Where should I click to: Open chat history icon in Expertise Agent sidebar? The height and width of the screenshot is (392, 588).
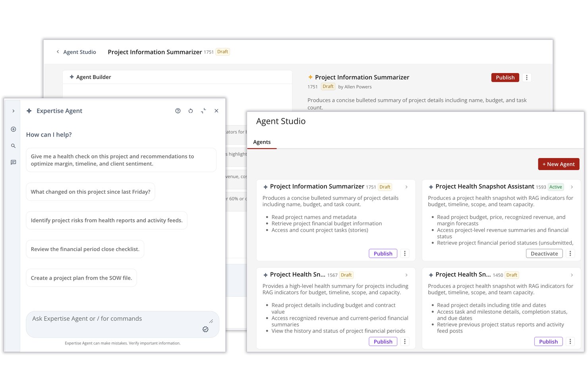tap(13, 162)
